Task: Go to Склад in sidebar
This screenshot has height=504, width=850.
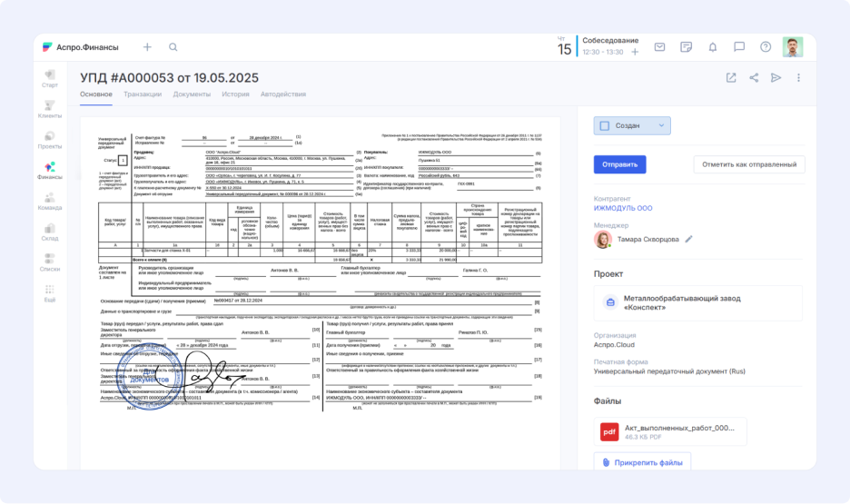Action: pyautogui.click(x=50, y=232)
